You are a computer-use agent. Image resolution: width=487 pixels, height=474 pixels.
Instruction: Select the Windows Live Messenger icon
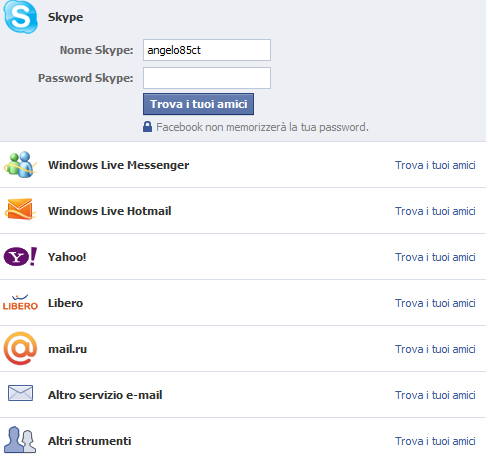pyautogui.click(x=20, y=164)
